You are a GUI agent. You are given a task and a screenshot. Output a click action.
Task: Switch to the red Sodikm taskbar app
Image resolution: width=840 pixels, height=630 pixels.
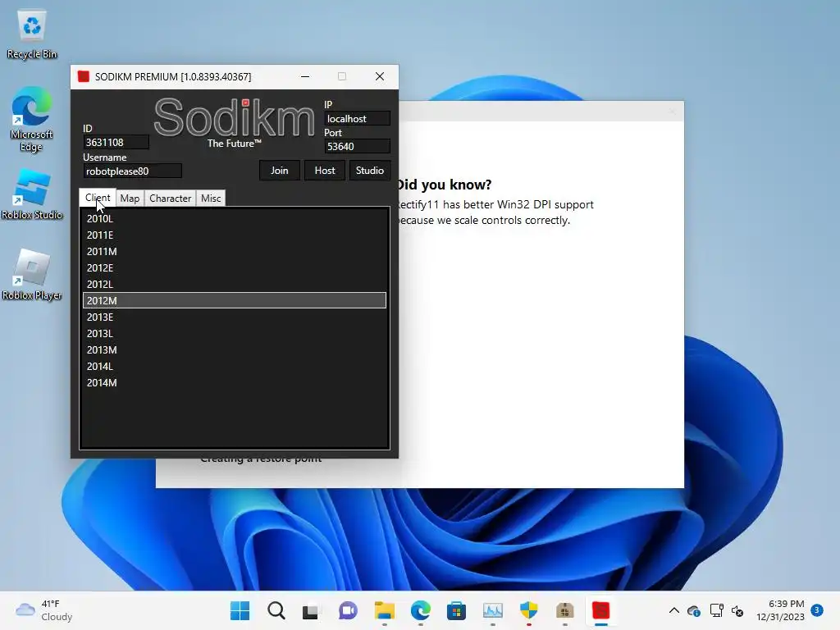[x=601, y=610]
